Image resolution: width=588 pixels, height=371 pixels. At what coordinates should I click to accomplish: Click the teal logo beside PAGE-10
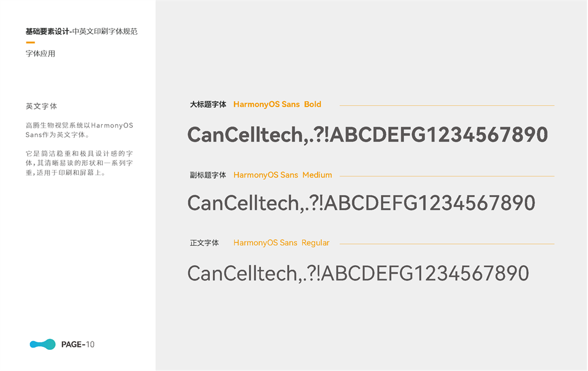click(42, 345)
